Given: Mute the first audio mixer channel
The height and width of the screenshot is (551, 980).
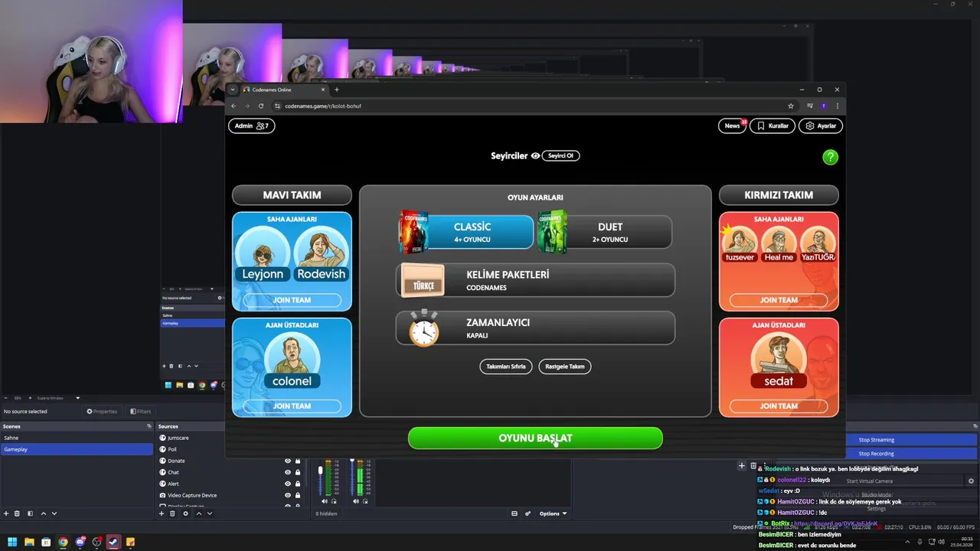Looking at the screenshot, I should [x=325, y=501].
